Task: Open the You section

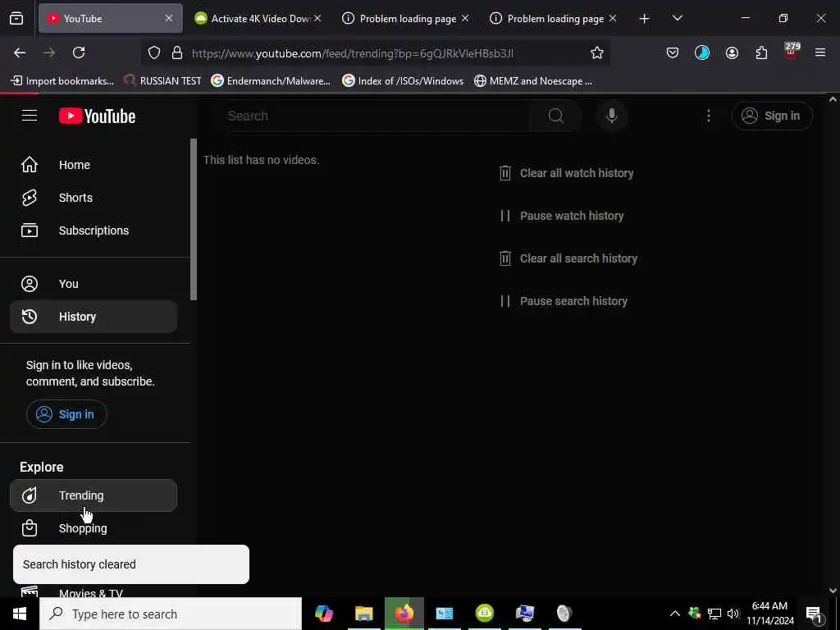Action: point(94,284)
